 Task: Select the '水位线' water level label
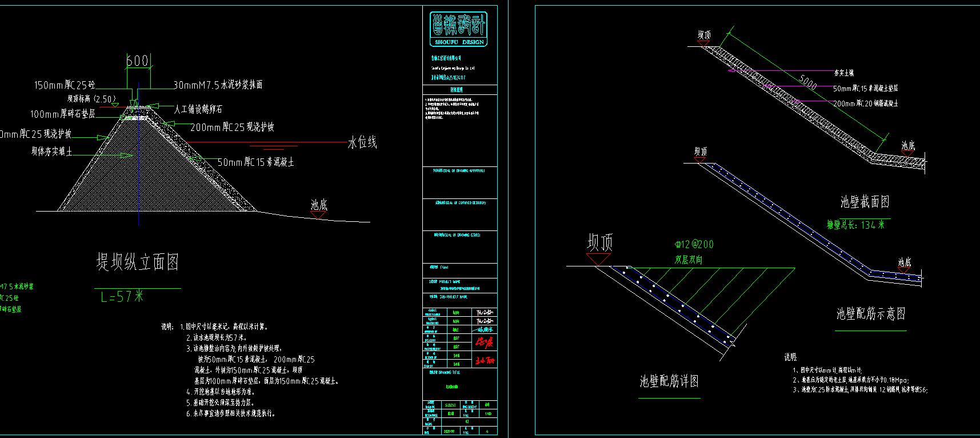click(x=362, y=143)
